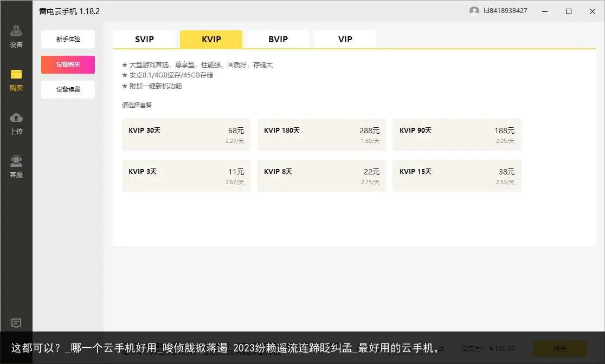Screen dimensions: 605x364
Task: Pick the KVIP 3天 11元 package
Action: click(x=186, y=176)
